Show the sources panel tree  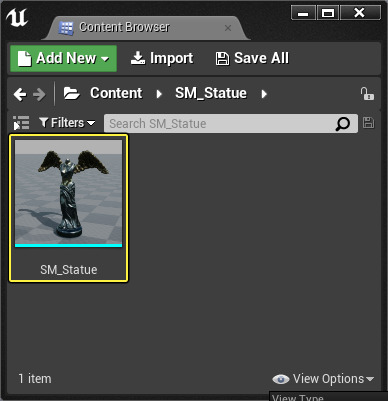point(21,123)
